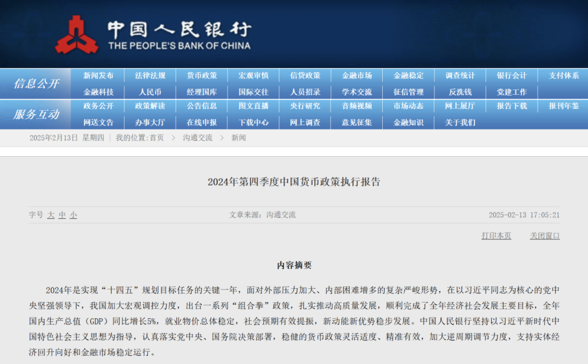Click the People's Bank of China logo
The width and height of the screenshot is (588, 364).
(77, 35)
